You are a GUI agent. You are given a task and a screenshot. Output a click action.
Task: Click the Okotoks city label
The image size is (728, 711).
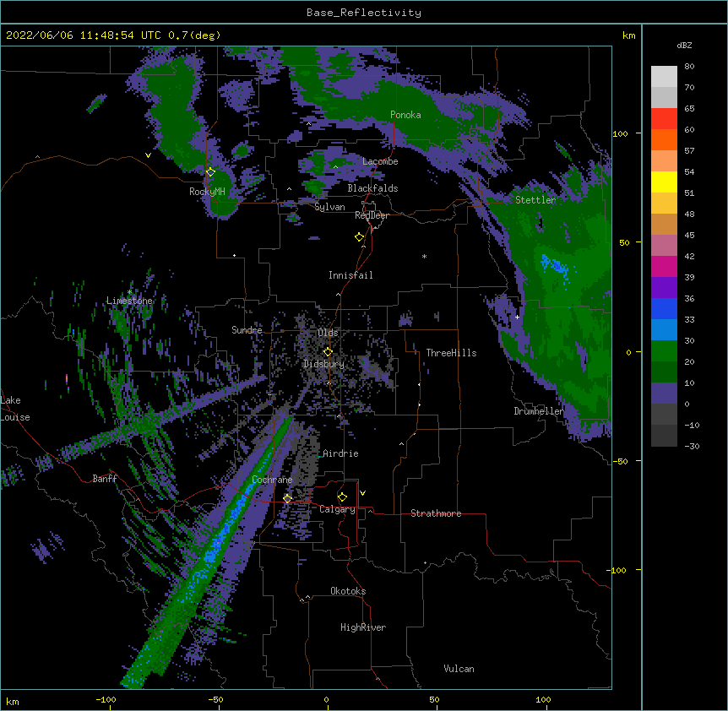coord(348,591)
